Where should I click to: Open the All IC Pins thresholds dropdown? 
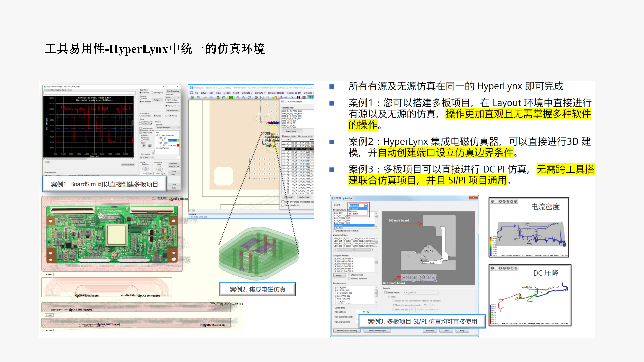[147, 158]
